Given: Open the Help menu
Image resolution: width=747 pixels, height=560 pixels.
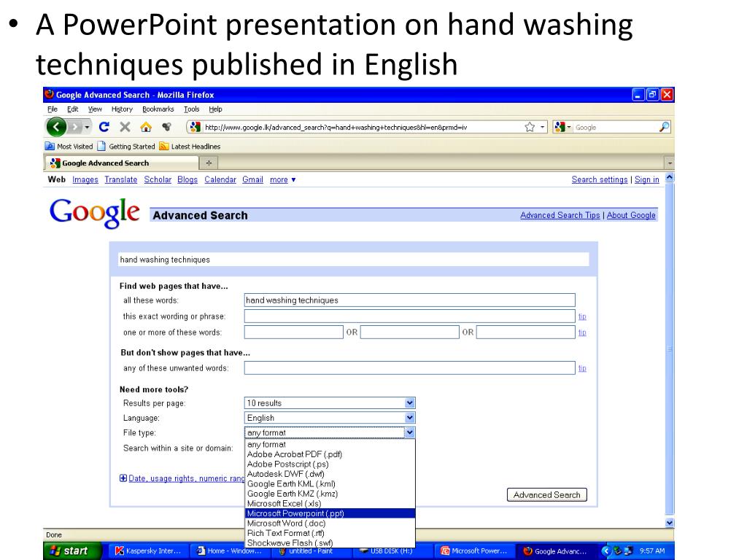Looking at the screenshot, I should pyautogui.click(x=215, y=109).
